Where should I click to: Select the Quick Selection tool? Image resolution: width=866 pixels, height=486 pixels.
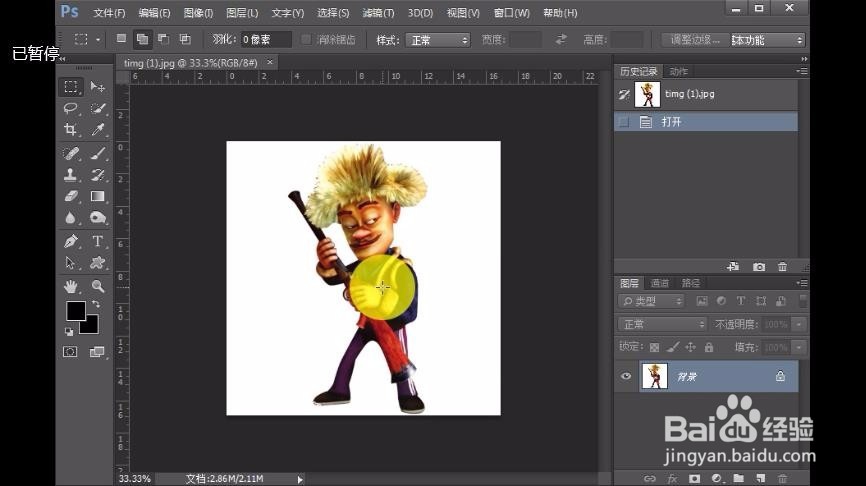tap(98, 108)
